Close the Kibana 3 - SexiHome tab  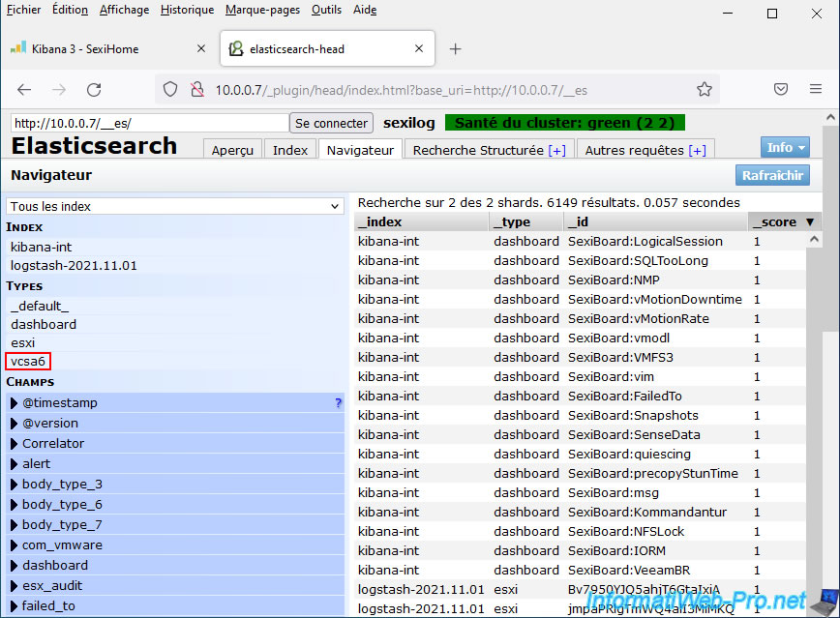point(201,48)
